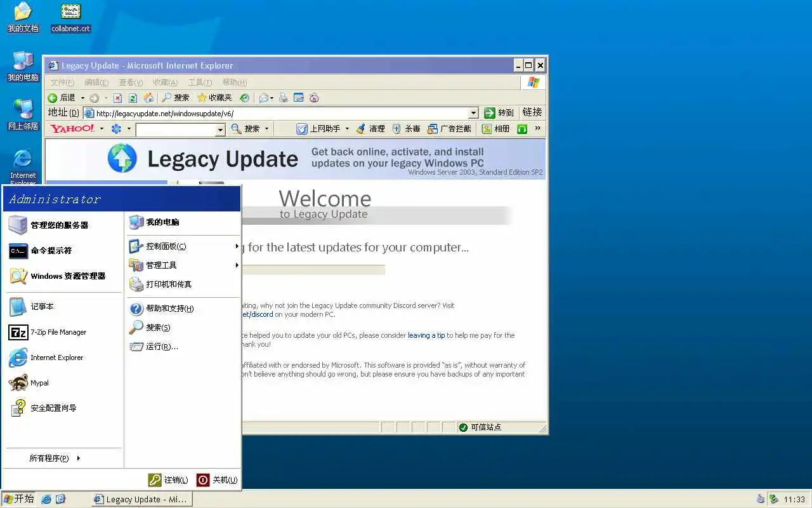Click Legacy Update taskbar window button
This screenshot has width=812, height=508.
point(141,499)
